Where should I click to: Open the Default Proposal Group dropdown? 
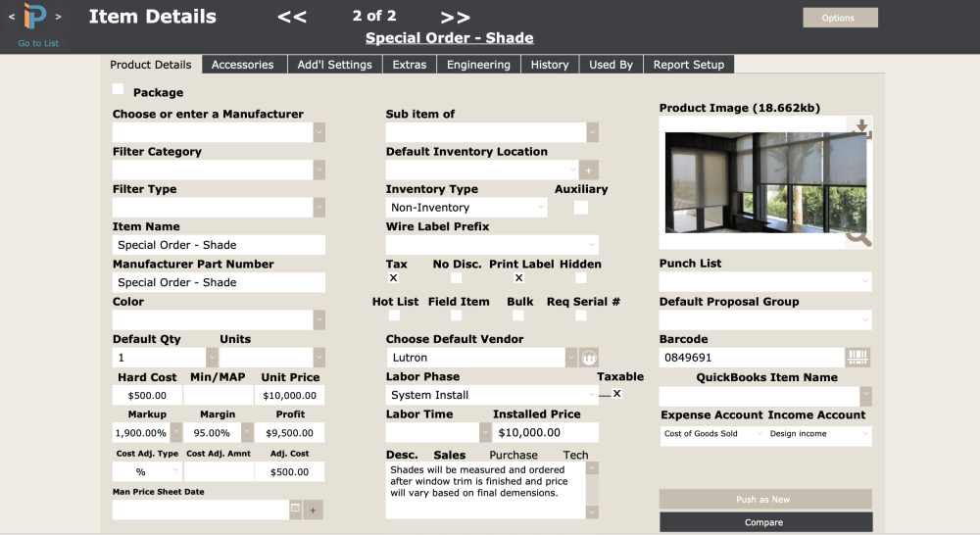point(765,320)
